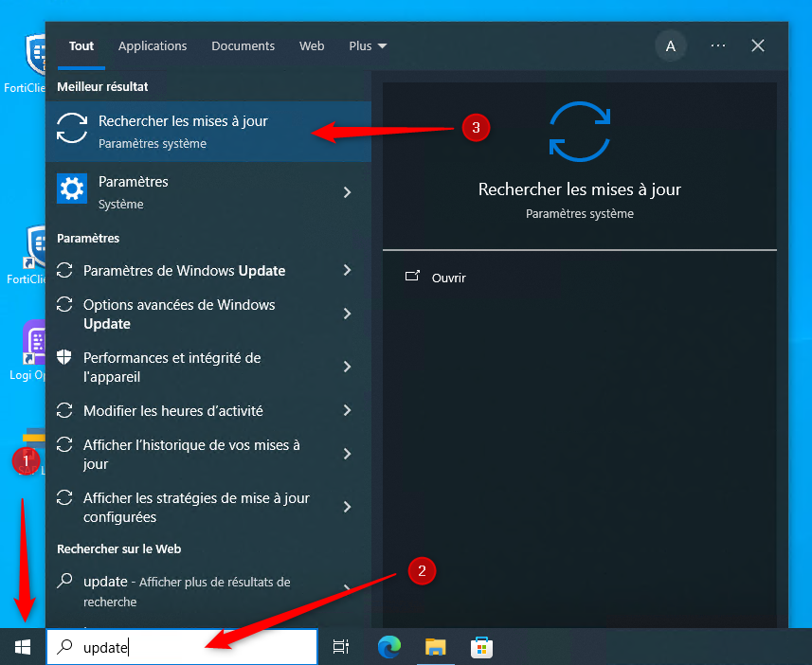This screenshot has width=812, height=665.
Task: Expand arrow for Modifier les heures d'activité
Action: click(347, 411)
